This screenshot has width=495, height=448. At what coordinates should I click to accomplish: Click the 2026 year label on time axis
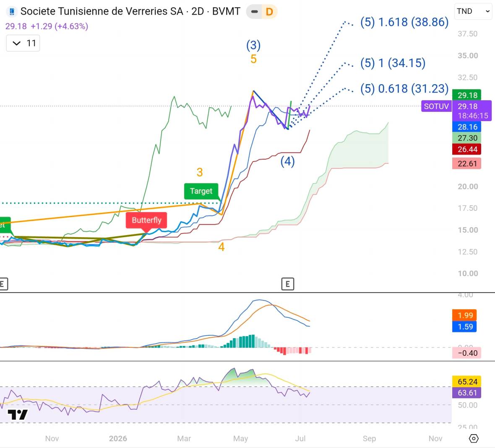pyautogui.click(x=118, y=438)
